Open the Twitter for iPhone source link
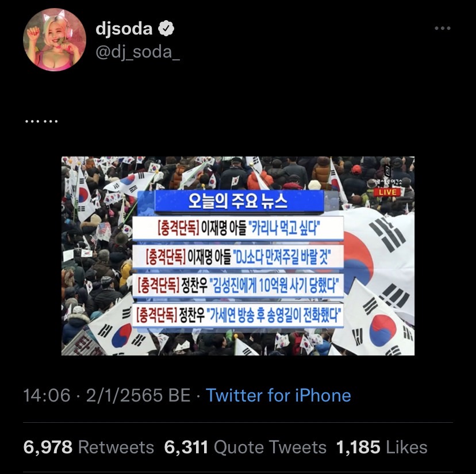Screen dimensions: 476x474 tap(278, 395)
